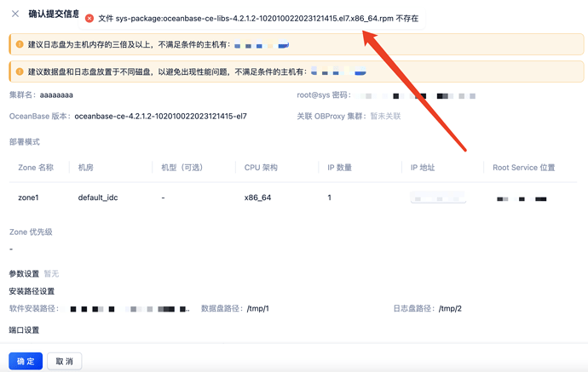Click the 软件安装路径 label
The width and height of the screenshot is (588, 372).
click(x=34, y=309)
